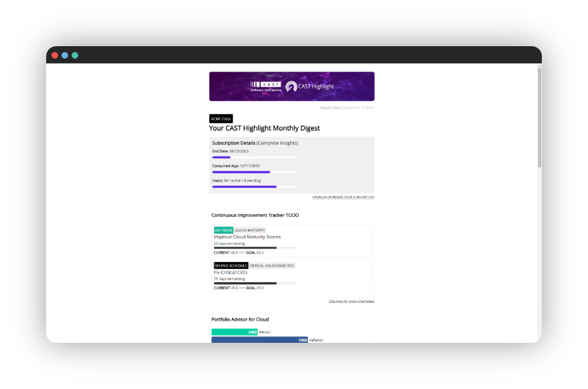Click the green window control dot

point(75,55)
